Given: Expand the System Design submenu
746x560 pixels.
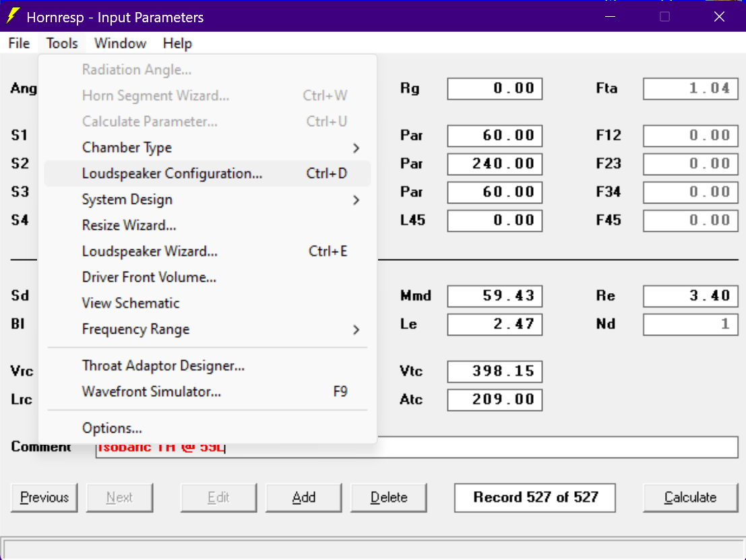Looking at the screenshot, I should click(208, 199).
